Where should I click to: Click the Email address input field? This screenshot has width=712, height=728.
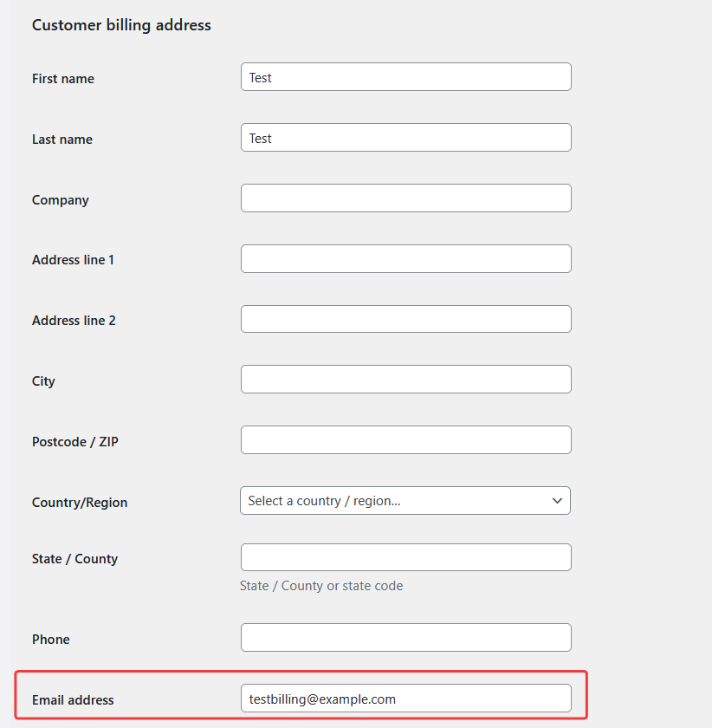(x=405, y=699)
